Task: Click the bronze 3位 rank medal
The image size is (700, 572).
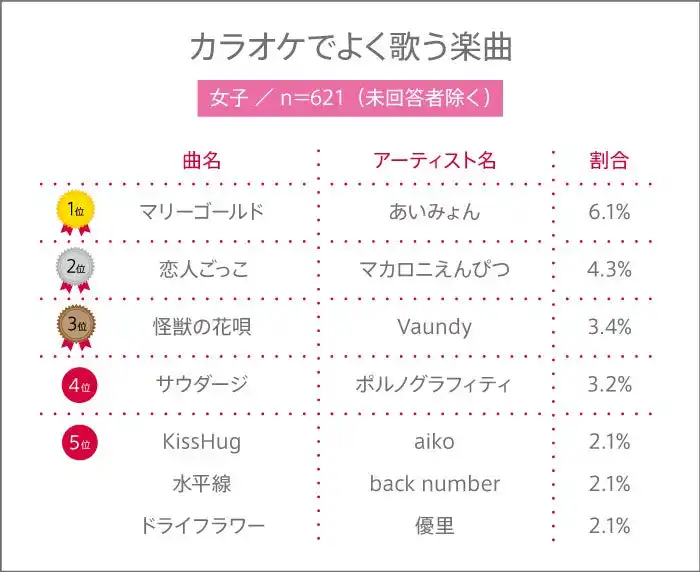Action: [x=76, y=325]
